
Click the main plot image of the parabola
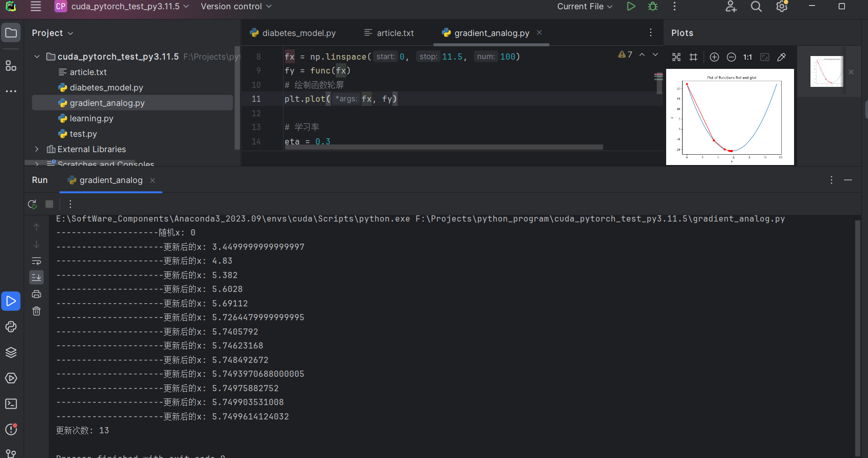tap(730, 117)
